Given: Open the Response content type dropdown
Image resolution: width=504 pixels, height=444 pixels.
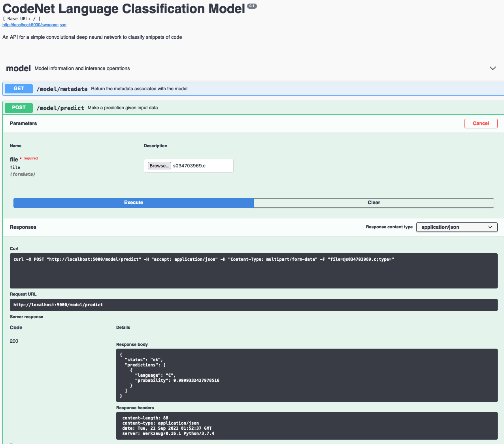Looking at the screenshot, I should (x=457, y=227).
